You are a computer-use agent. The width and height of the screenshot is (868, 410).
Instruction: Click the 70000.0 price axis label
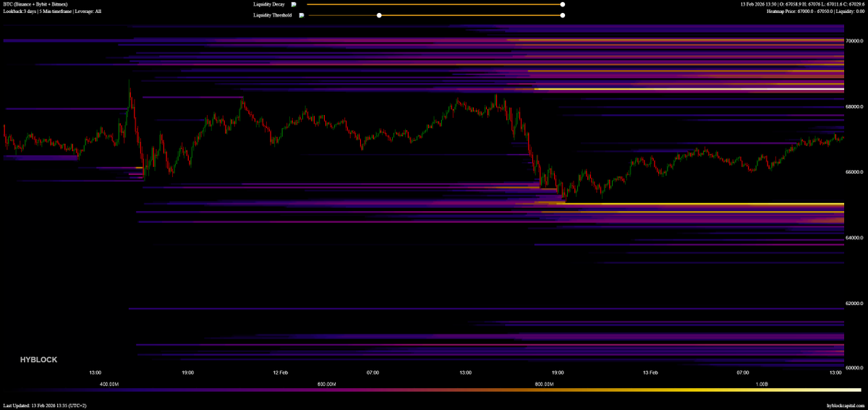click(855, 41)
